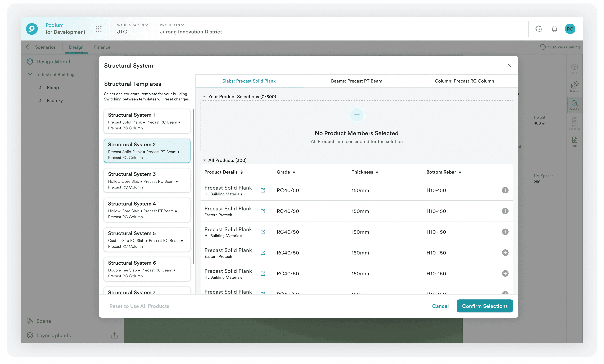The height and width of the screenshot is (364, 604).
Task: Select Structural System 1 template
Action: click(x=147, y=121)
